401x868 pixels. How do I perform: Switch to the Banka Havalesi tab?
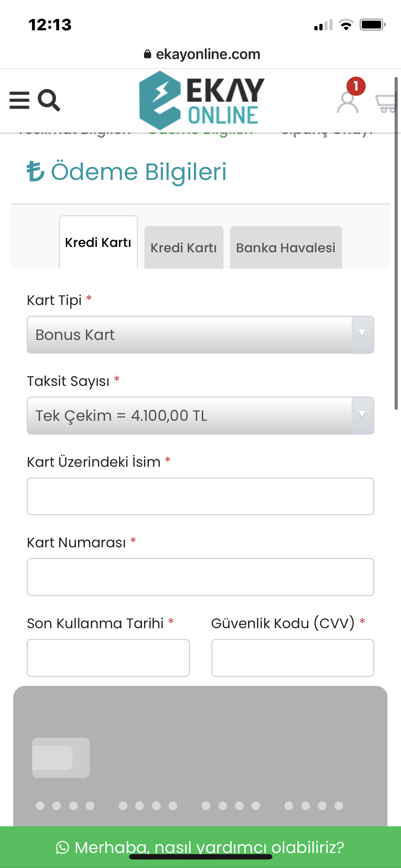286,247
